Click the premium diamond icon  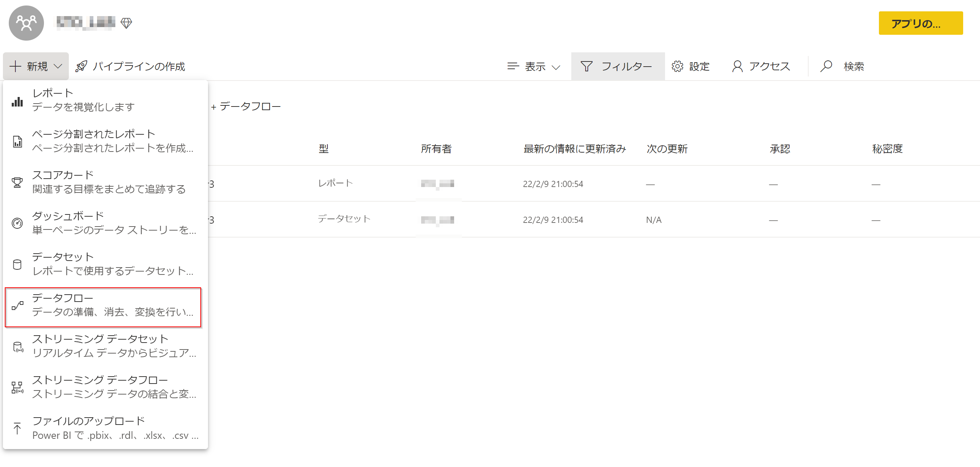(x=126, y=23)
